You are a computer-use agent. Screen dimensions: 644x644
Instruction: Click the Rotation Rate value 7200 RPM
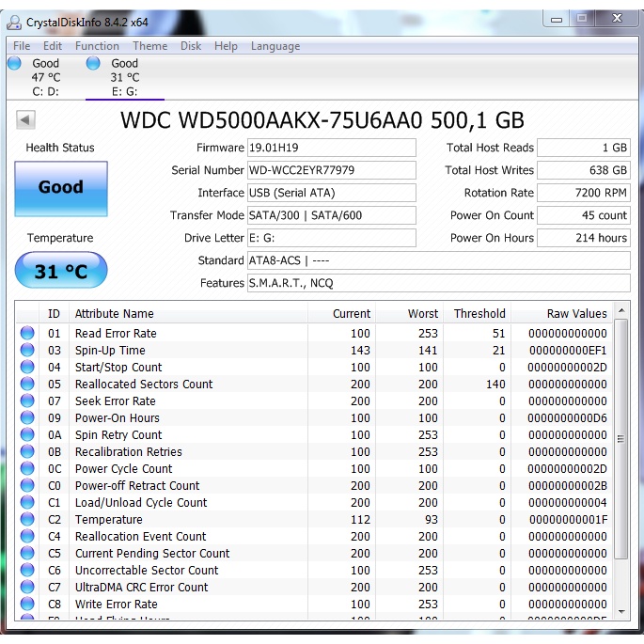584,193
